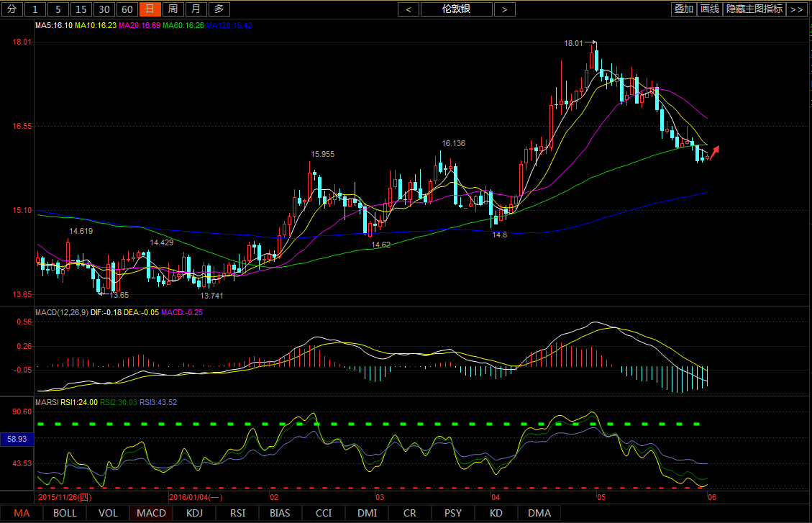Select the DMA indicator tab
The height and width of the screenshot is (523, 812).
[539, 513]
